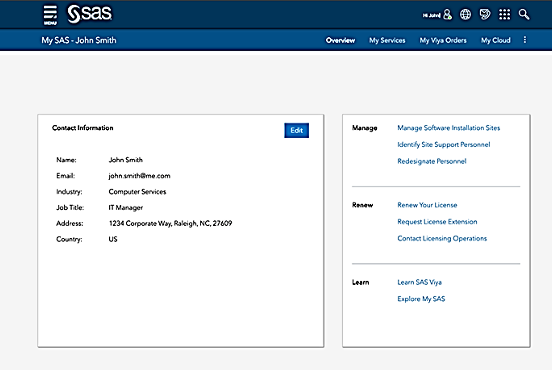Open Identify Site Support Personnel link
Image resolution: width=552 pixels, height=370 pixels.
pos(444,144)
